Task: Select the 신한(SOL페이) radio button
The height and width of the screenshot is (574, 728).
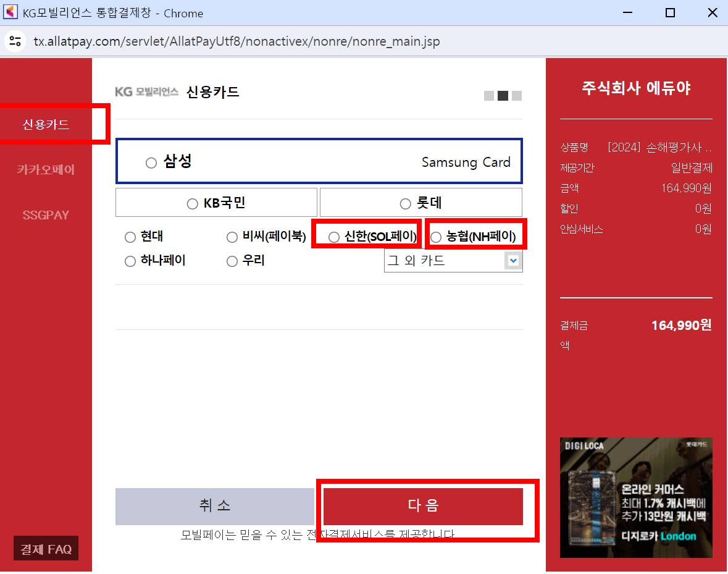Action: coord(334,237)
